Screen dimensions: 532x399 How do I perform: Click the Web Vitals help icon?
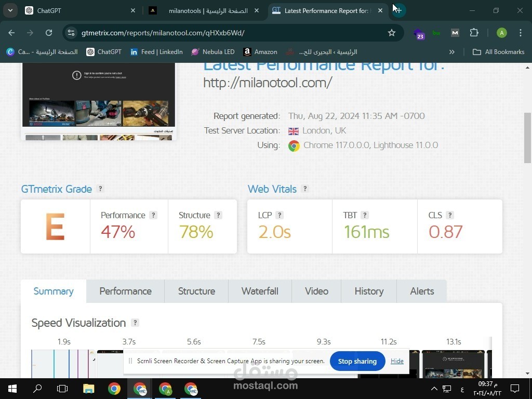tap(305, 189)
